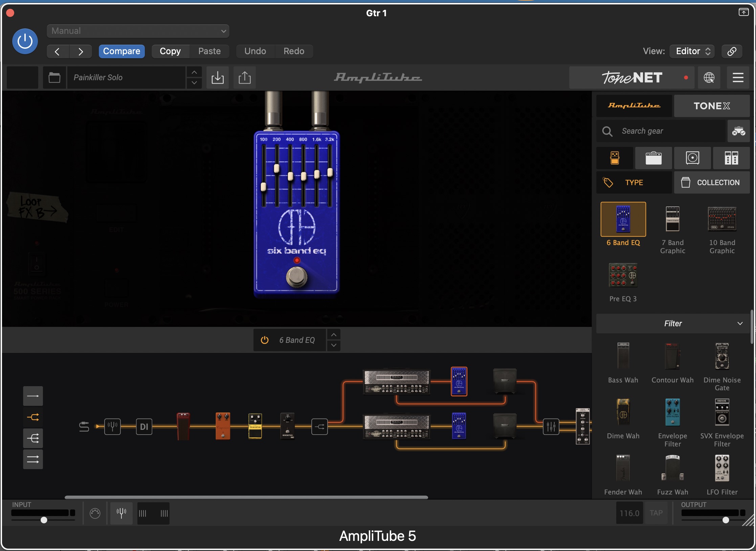Collapse the Filter gear section
Image resolution: width=756 pixels, height=551 pixels.
[x=740, y=323]
